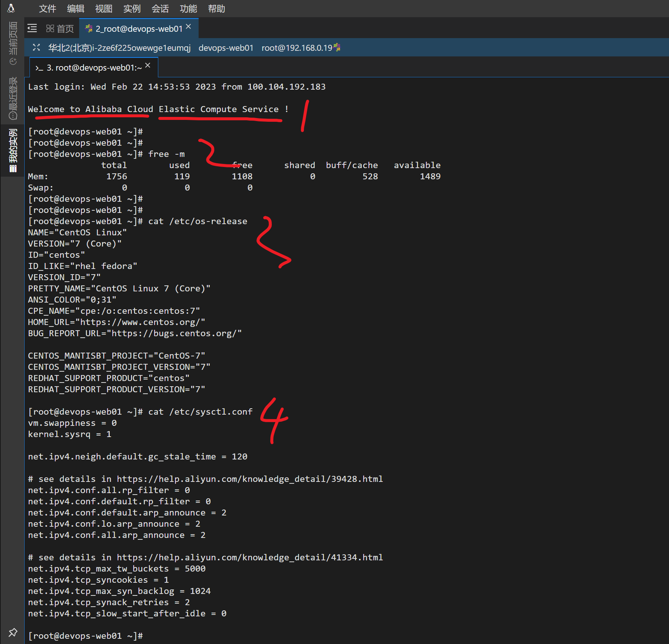The image size is (669, 644).
Task: Open the 帮助 menu
Action: click(217, 9)
